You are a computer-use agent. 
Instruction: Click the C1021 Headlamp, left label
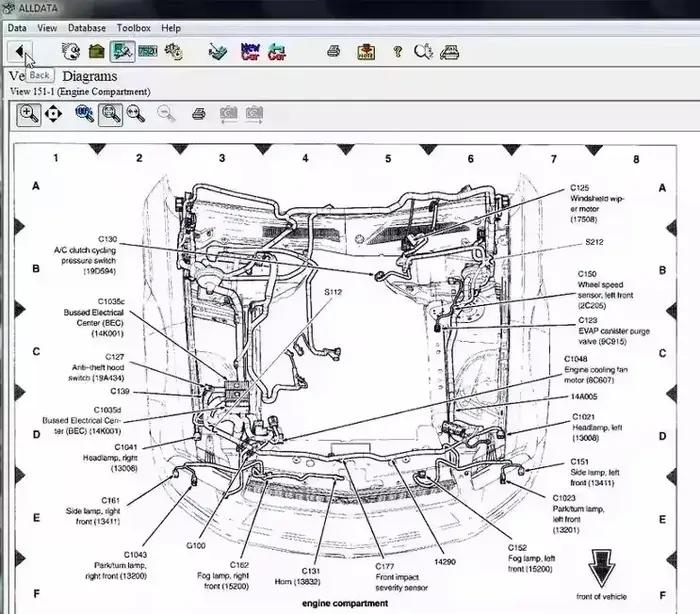pos(597,427)
